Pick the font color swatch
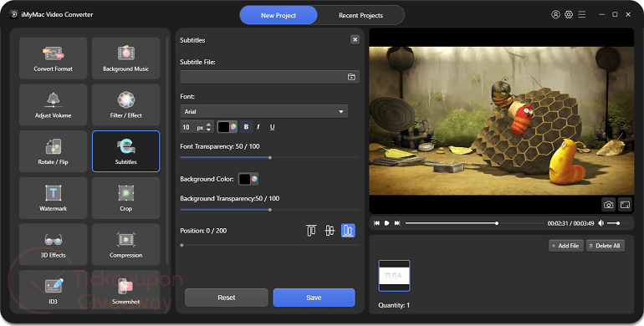This screenshot has height=326, width=644. pyautogui.click(x=227, y=127)
